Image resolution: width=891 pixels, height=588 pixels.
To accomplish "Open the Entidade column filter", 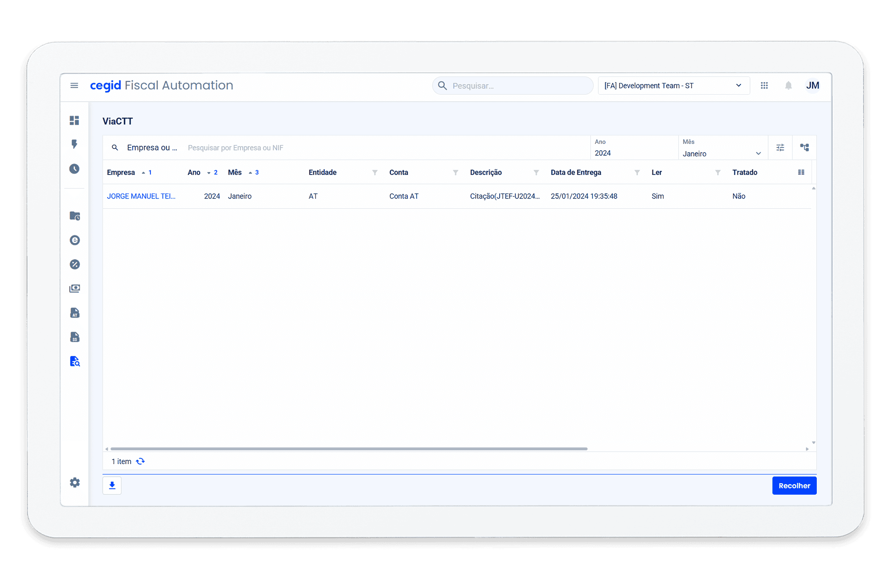I will tap(374, 173).
